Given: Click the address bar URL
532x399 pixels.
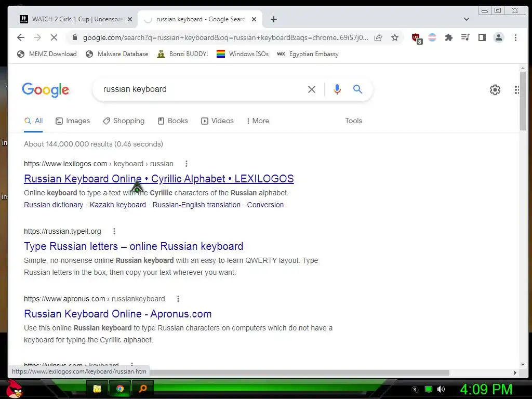Looking at the screenshot, I should tap(225, 37).
